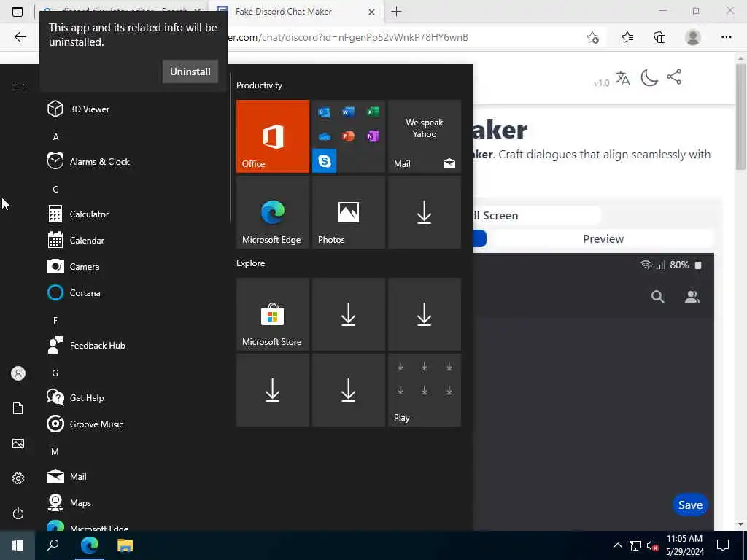The width and height of the screenshot is (747, 560).
Task: Open File Explorer from taskbar
Action: [125, 545]
